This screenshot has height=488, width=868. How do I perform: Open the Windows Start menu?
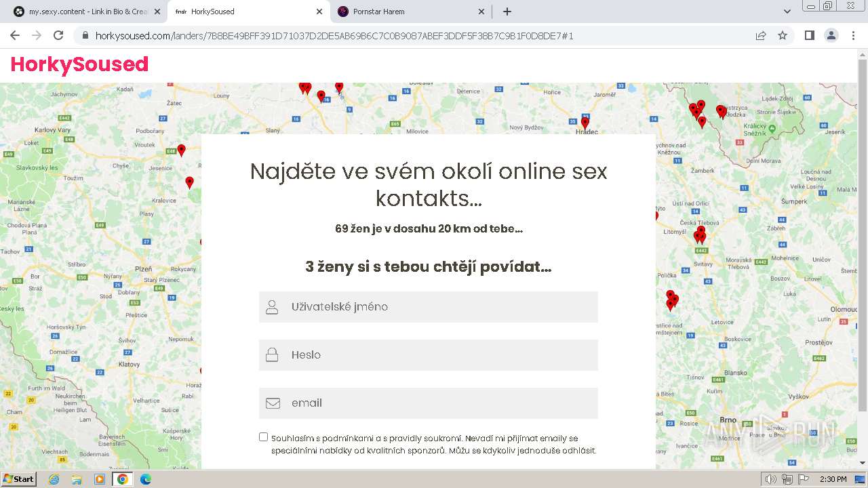point(18,479)
